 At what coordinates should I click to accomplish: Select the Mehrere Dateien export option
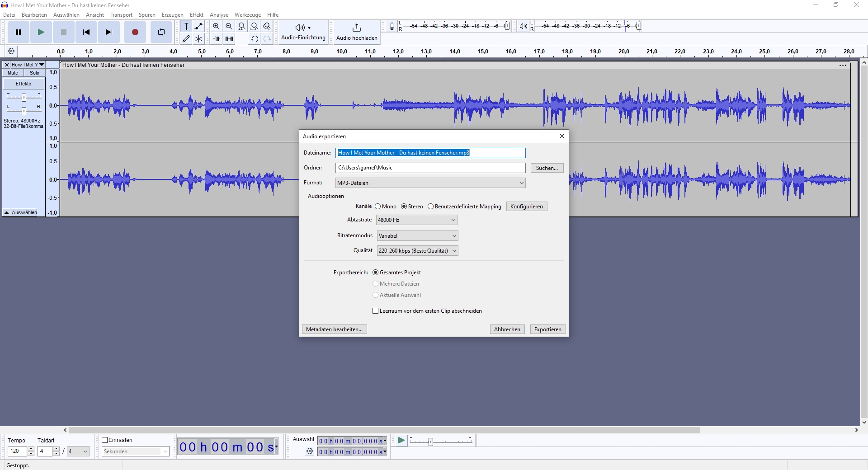tap(375, 284)
